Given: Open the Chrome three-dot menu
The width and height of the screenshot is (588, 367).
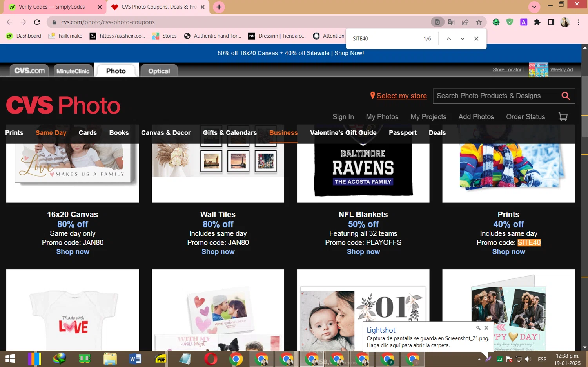Looking at the screenshot, I should (579, 22).
